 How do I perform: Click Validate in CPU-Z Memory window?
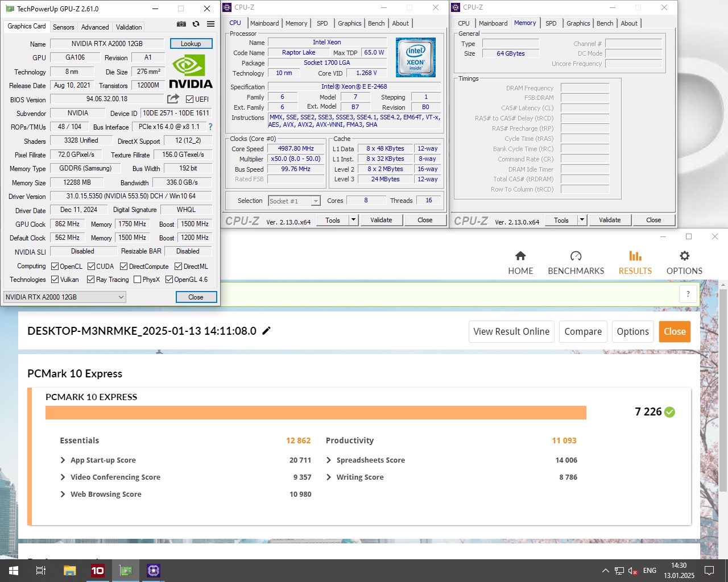[x=610, y=220]
